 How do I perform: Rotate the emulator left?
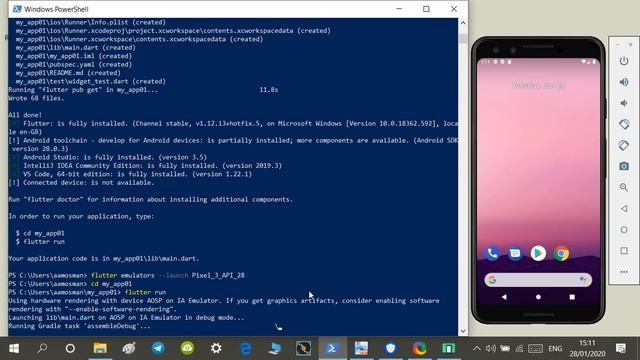624,124
